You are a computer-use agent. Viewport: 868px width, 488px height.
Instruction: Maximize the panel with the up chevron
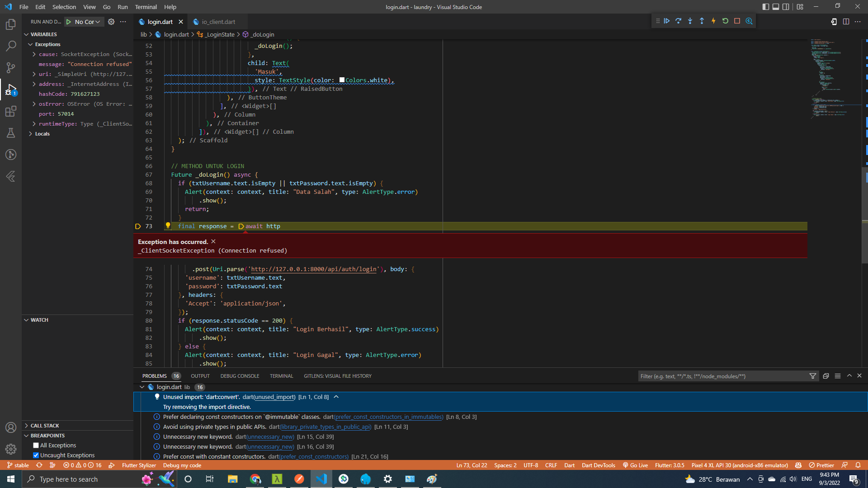(849, 376)
